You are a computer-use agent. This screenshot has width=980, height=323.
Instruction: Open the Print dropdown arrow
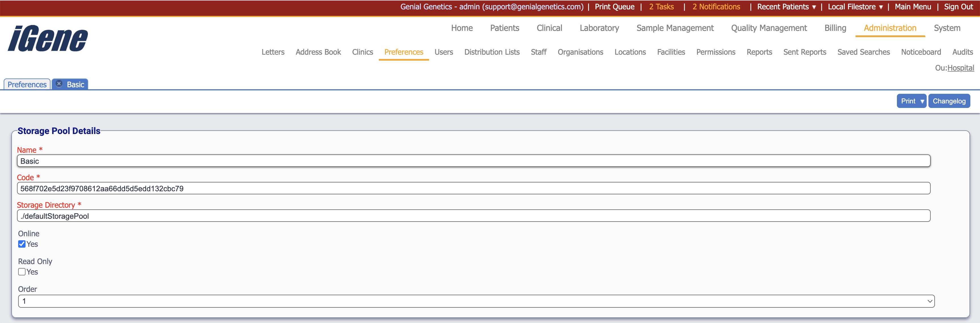[x=922, y=101]
